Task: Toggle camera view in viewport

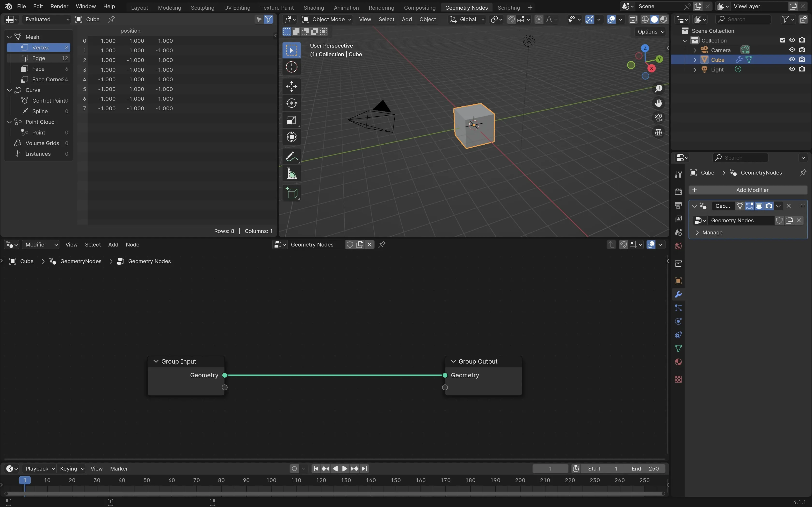Action: click(658, 118)
